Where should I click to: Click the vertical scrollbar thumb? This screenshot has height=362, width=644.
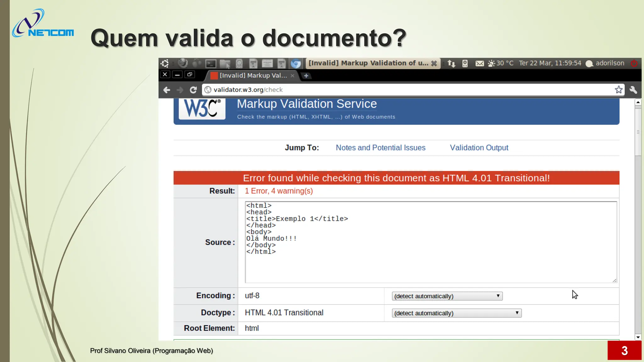(x=638, y=132)
